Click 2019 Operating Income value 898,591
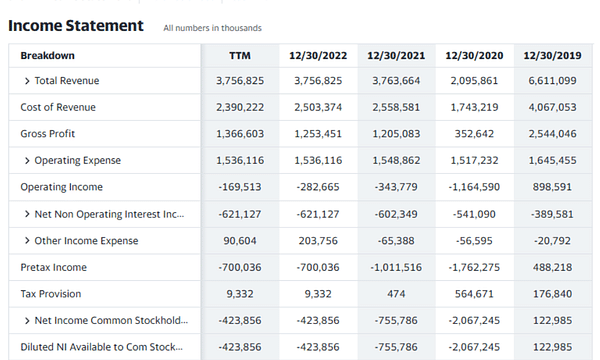 (552, 187)
